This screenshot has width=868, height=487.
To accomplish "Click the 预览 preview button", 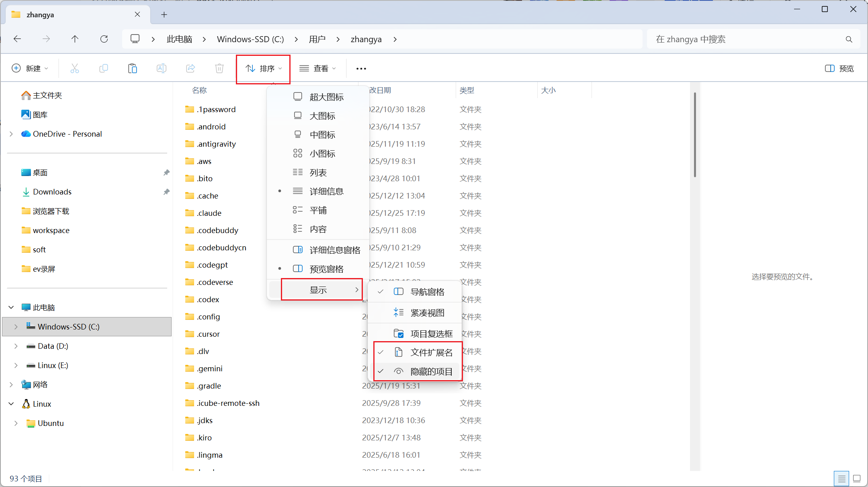I will coord(839,69).
